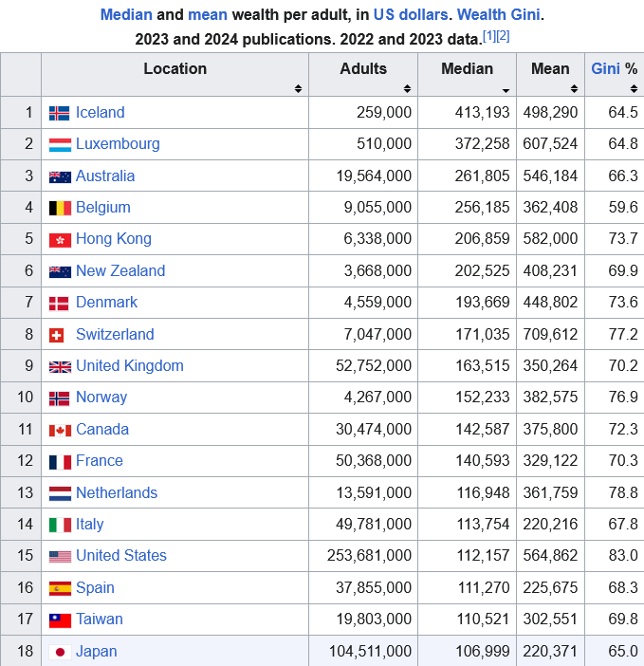Screen dimensions: 644x666
Task: Click the Japan flag icon
Action: [x=60, y=652]
